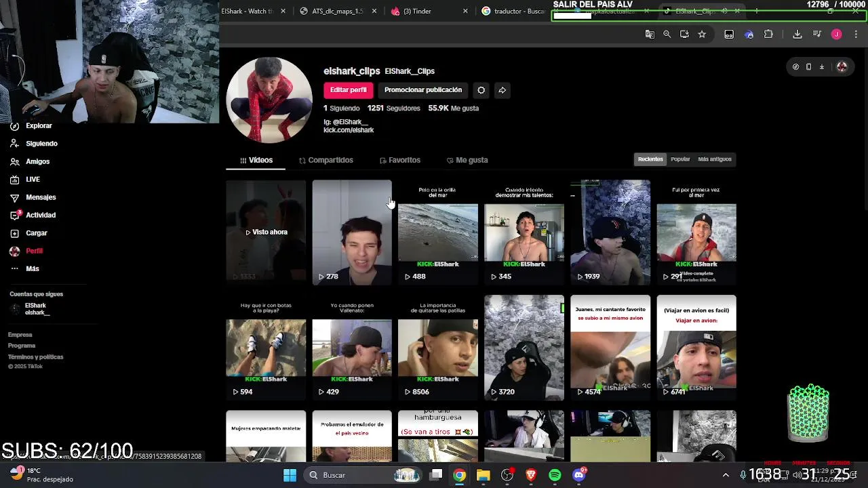868x488 pixels.
Task: Open the Programa footer link
Action: (22, 346)
